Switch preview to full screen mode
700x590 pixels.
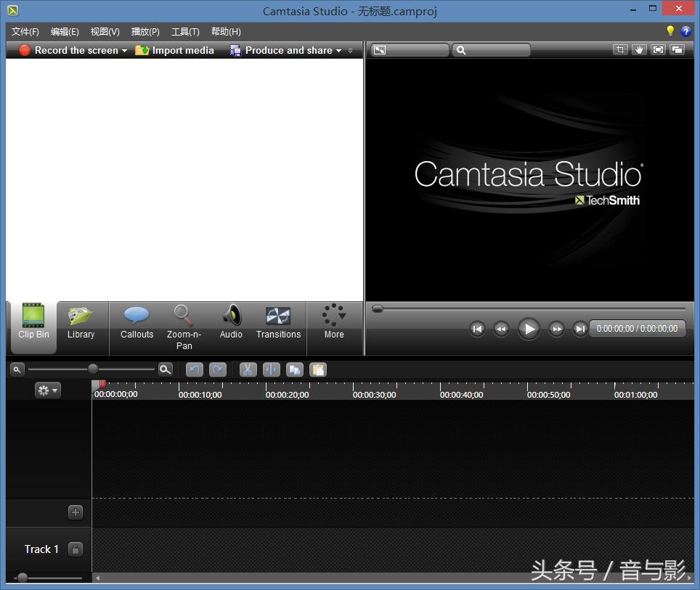click(x=658, y=50)
